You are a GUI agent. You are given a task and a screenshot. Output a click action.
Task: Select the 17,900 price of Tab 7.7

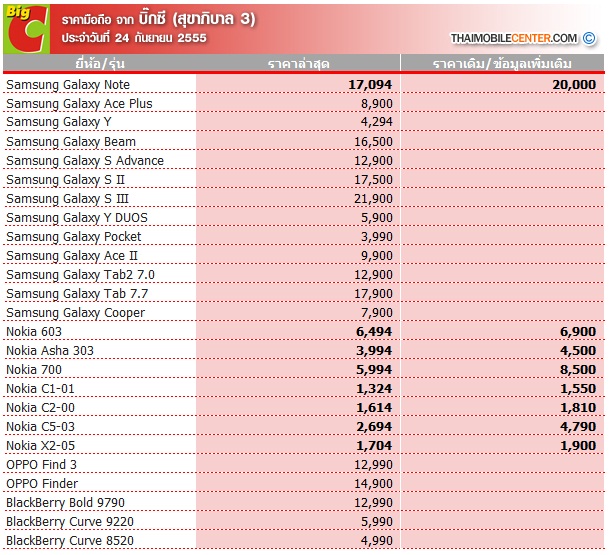coord(373,294)
